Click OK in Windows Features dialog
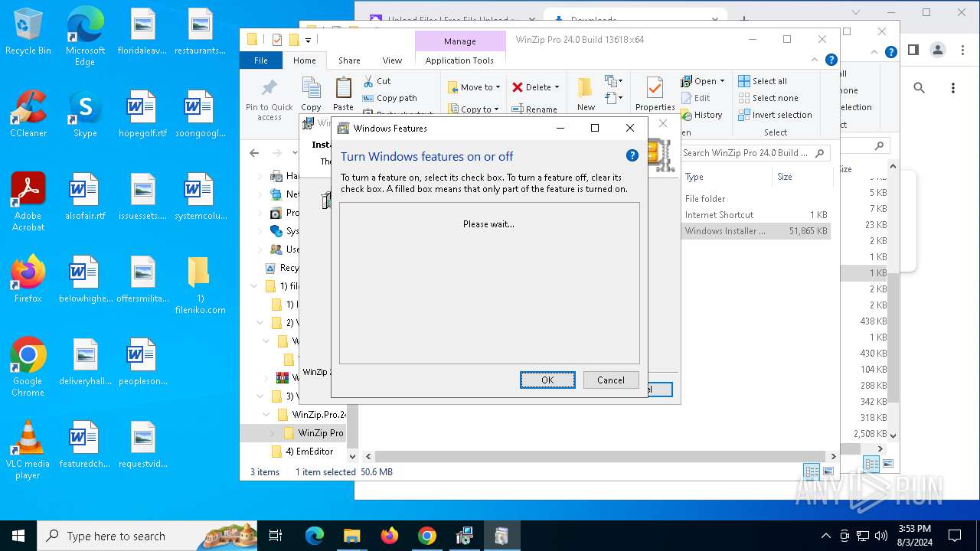The image size is (980, 551). pos(547,380)
